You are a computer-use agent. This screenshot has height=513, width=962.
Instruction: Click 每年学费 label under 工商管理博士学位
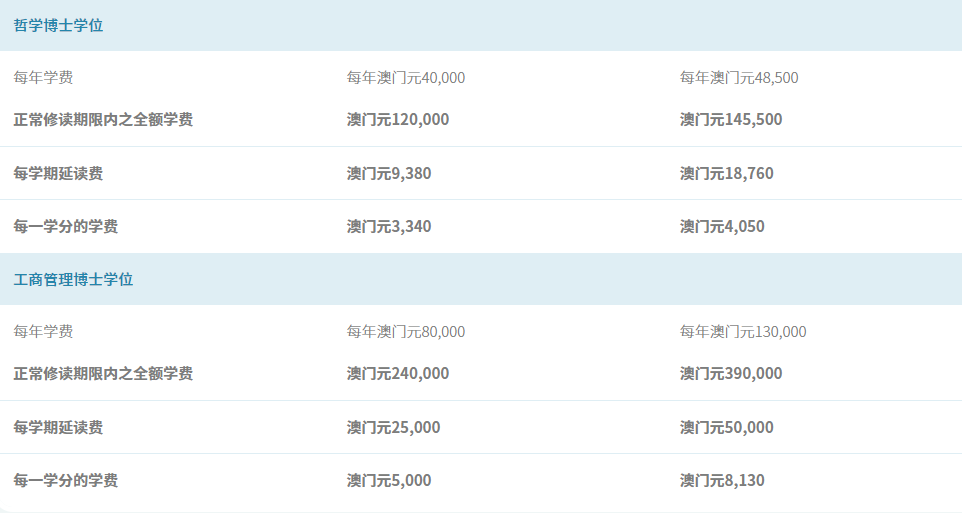[x=43, y=331]
